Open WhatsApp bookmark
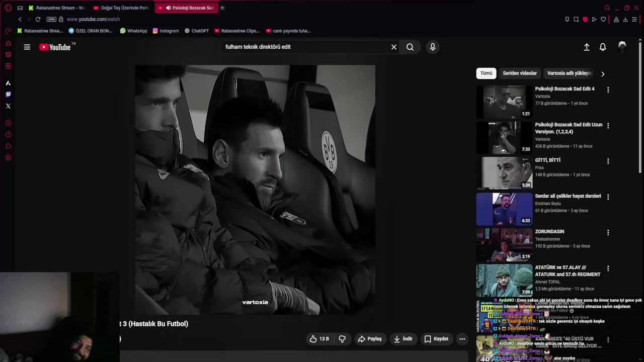 (133, 31)
